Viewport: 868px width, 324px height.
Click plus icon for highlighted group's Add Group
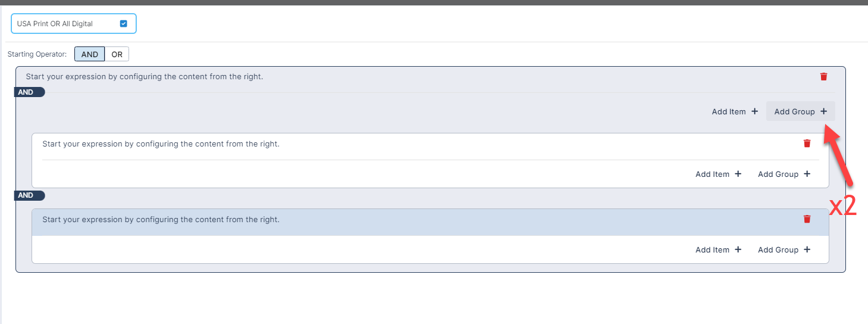807,250
